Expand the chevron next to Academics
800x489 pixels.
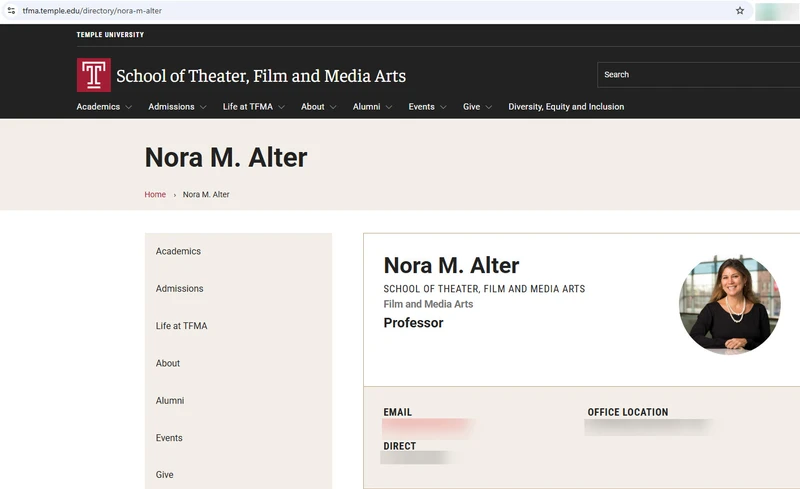pos(129,107)
